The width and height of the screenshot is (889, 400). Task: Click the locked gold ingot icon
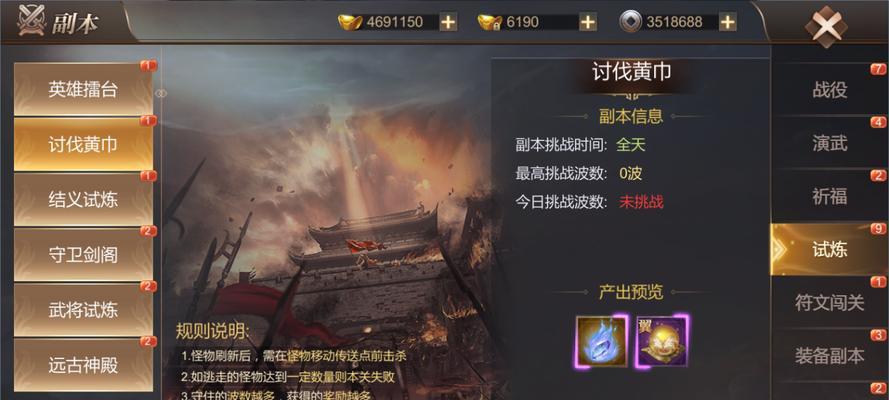pos(490,22)
